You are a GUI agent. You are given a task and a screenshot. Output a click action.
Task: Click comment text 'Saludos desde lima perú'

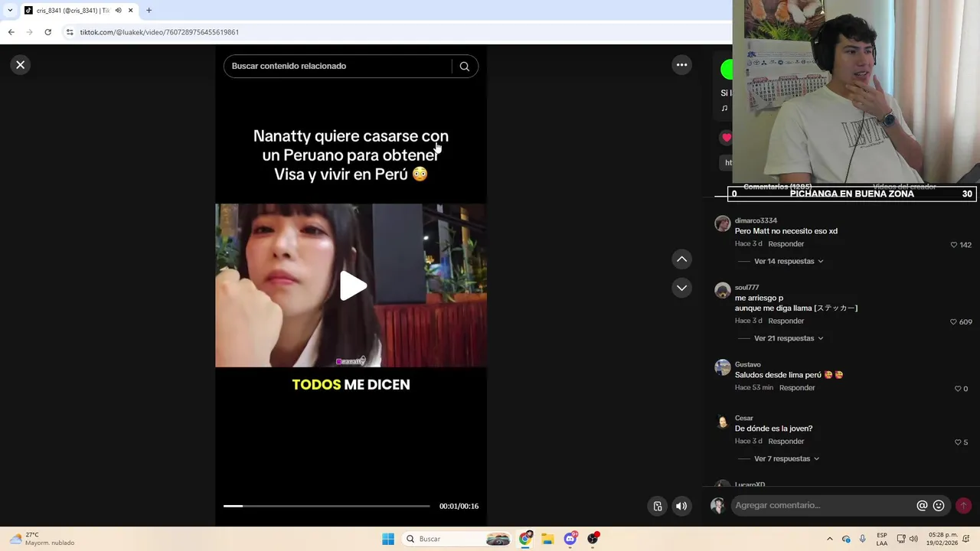[x=778, y=375]
